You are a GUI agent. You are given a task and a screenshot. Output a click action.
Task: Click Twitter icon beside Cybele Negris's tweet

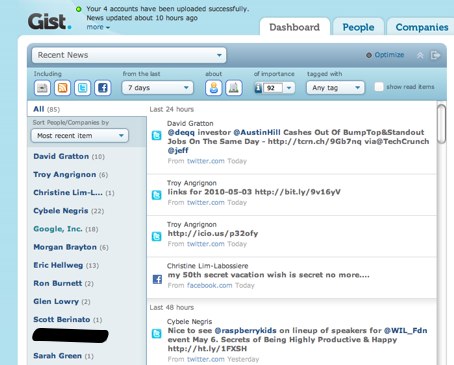click(157, 333)
